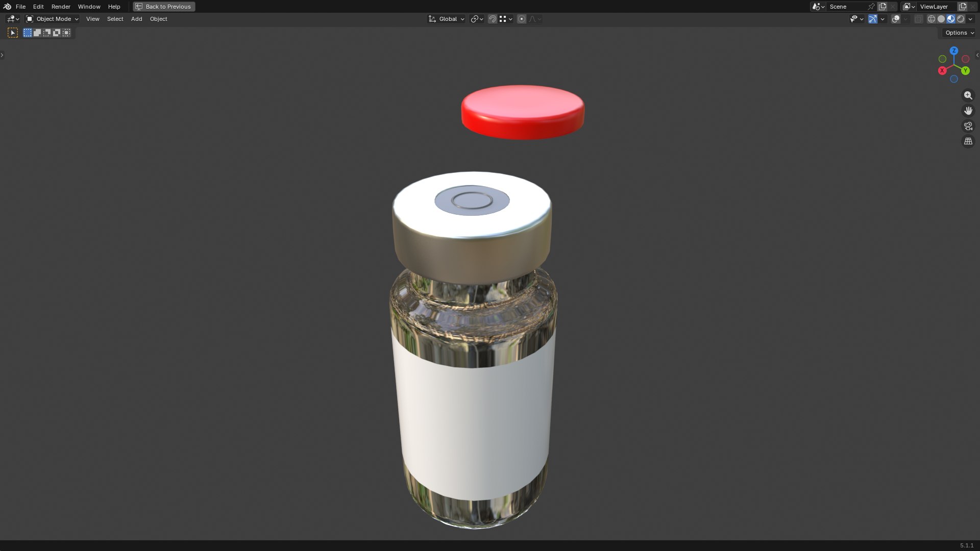Create a new scene copy icon

883,7
